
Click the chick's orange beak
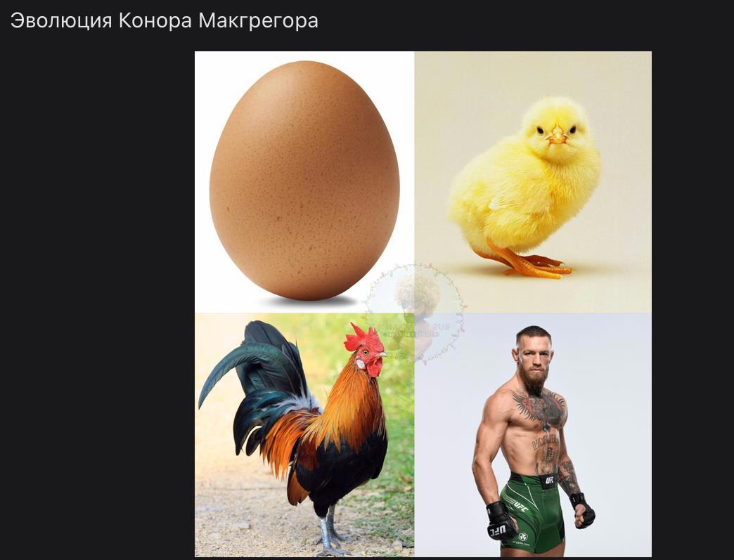pos(557,136)
